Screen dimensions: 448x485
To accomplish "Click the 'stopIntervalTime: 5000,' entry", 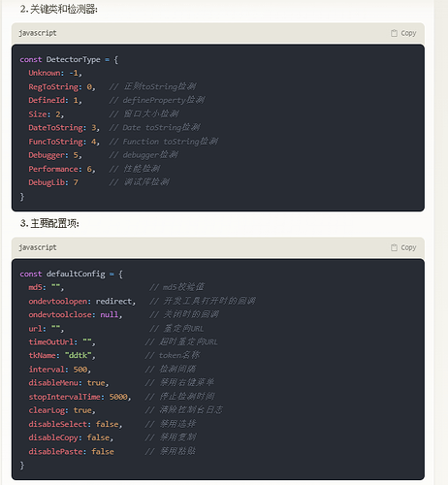I will [x=80, y=397].
